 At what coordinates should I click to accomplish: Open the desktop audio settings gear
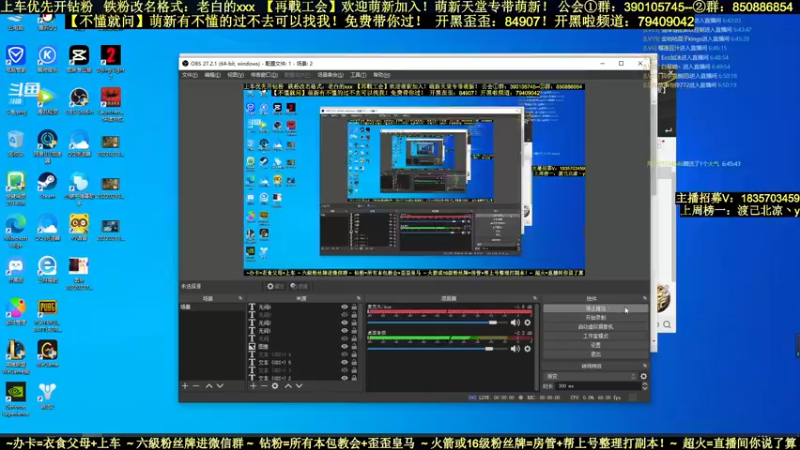point(528,349)
